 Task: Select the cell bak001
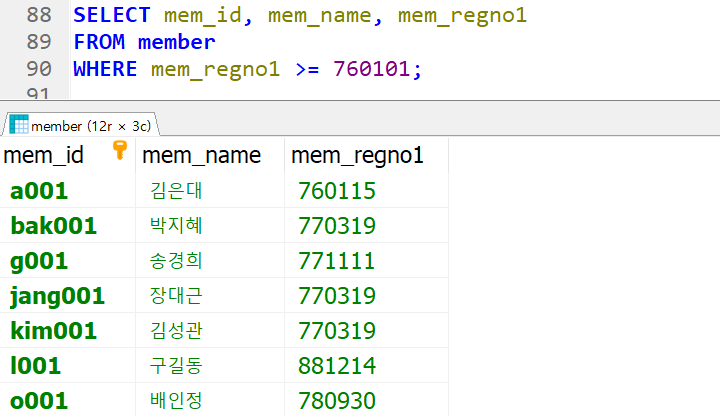click(x=68, y=225)
